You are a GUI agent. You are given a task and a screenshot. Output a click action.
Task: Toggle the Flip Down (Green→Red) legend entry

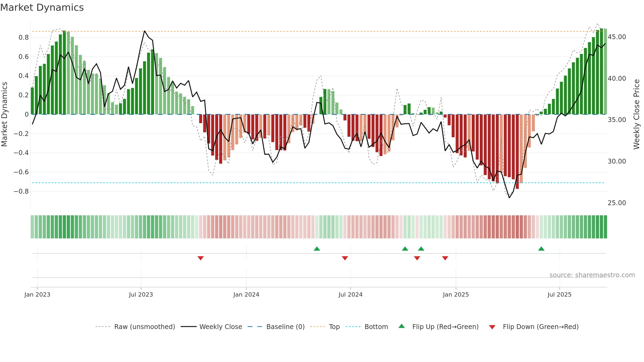click(534, 327)
